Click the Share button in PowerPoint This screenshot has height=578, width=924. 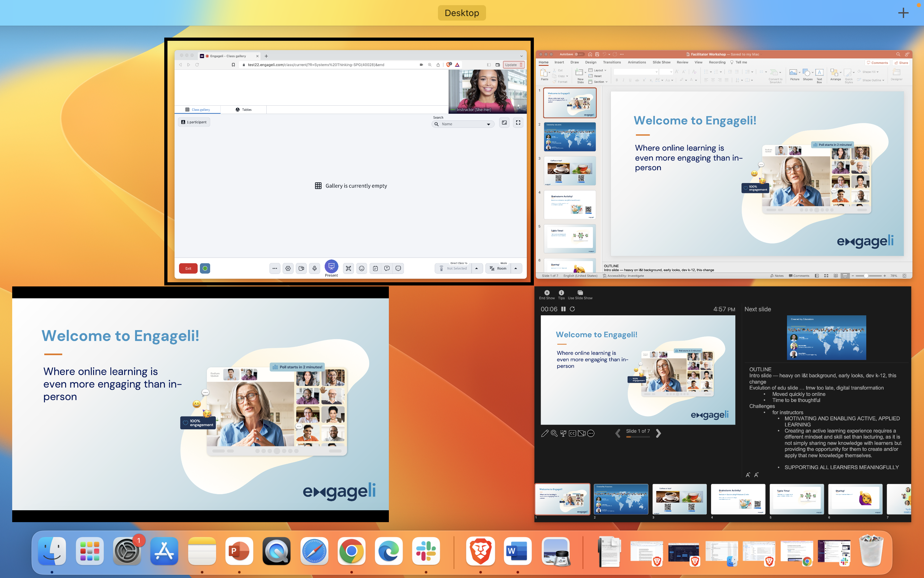pos(901,63)
